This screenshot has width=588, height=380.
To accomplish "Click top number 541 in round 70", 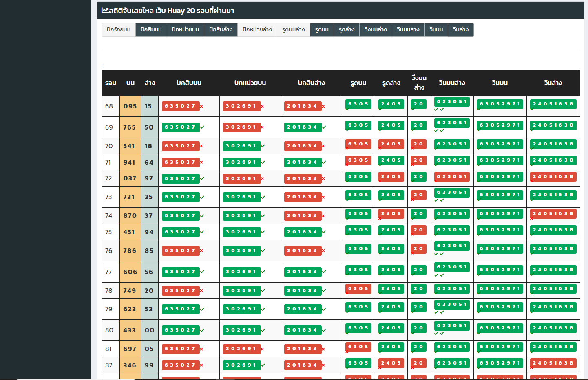I will (129, 146).
